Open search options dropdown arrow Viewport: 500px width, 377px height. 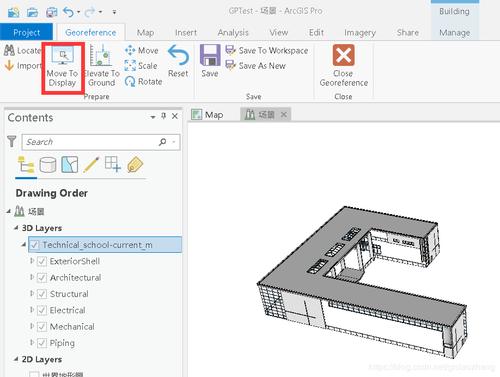pyautogui.click(x=174, y=142)
